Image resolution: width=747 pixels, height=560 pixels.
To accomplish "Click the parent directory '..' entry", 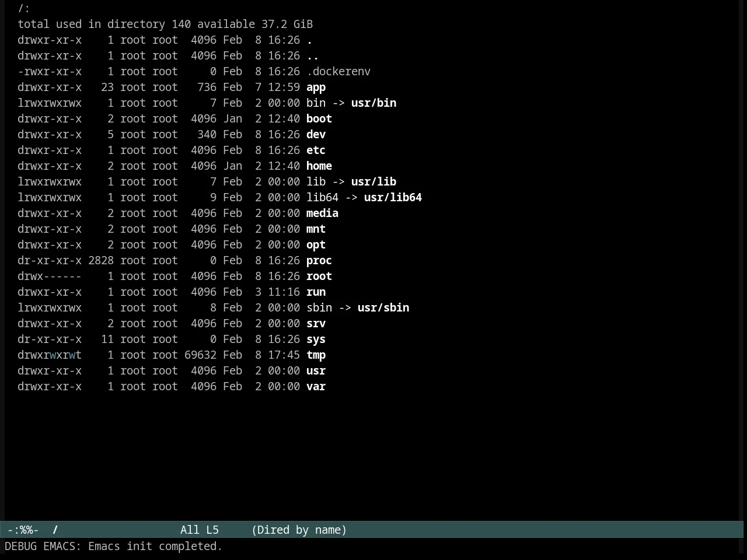I will 313,56.
